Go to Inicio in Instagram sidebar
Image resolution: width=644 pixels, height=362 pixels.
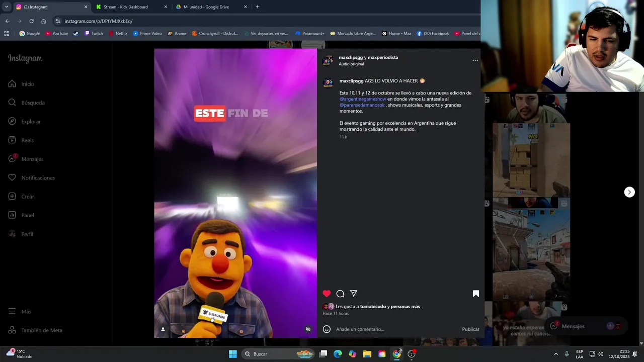tap(21, 84)
